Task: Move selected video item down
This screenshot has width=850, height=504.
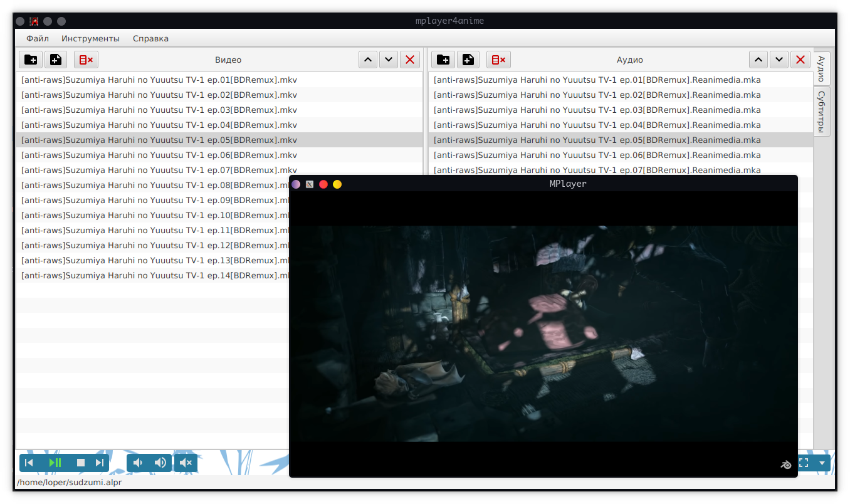Action: (389, 60)
